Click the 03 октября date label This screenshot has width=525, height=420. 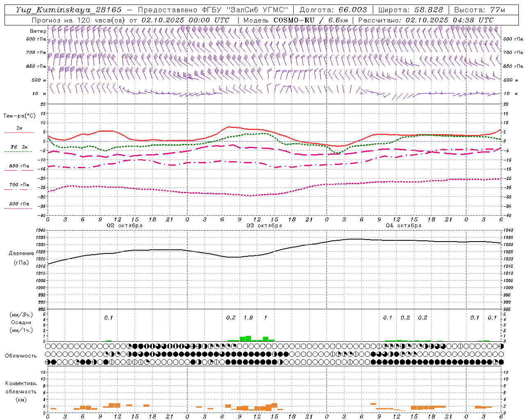264,226
